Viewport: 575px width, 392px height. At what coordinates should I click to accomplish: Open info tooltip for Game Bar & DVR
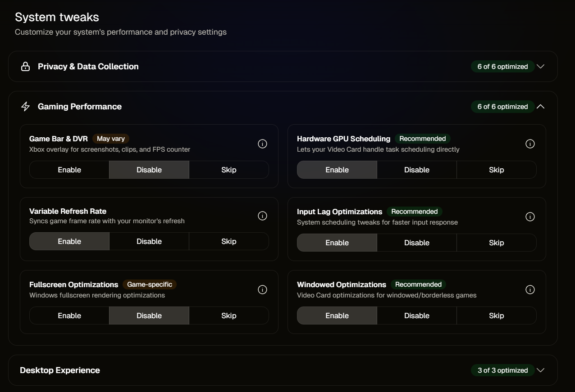(262, 144)
